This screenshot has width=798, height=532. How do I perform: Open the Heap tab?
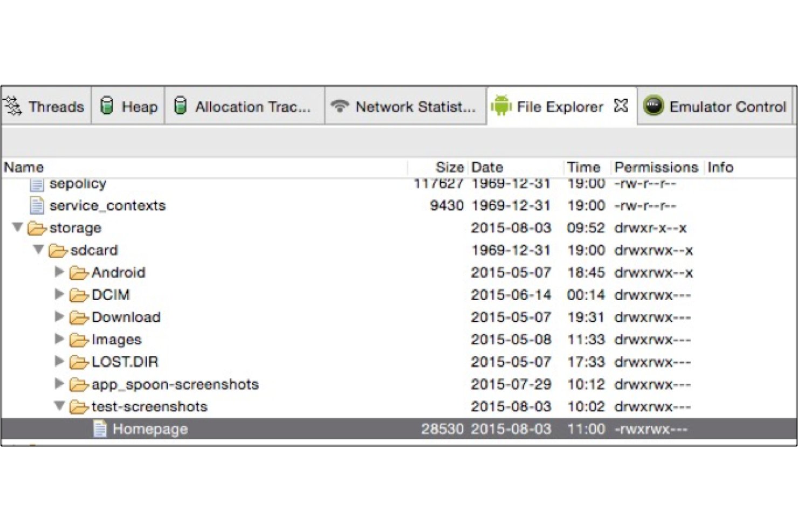[128, 107]
